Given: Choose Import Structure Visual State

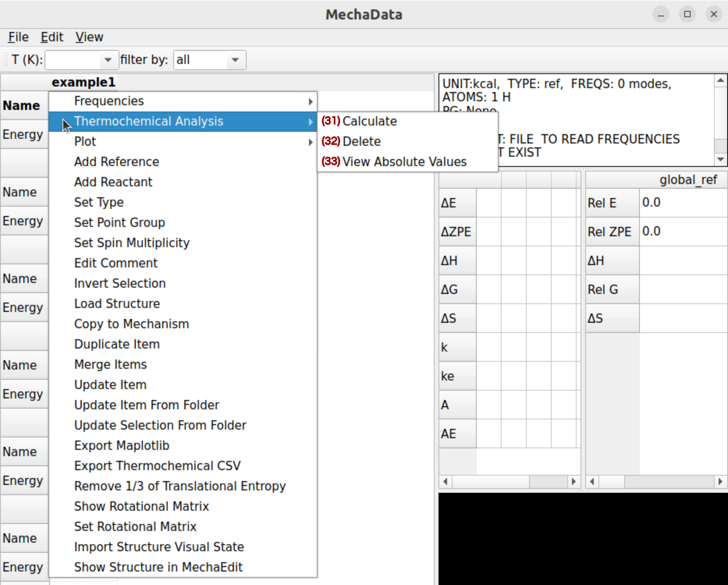Looking at the screenshot, I should (x=183, y=547).
